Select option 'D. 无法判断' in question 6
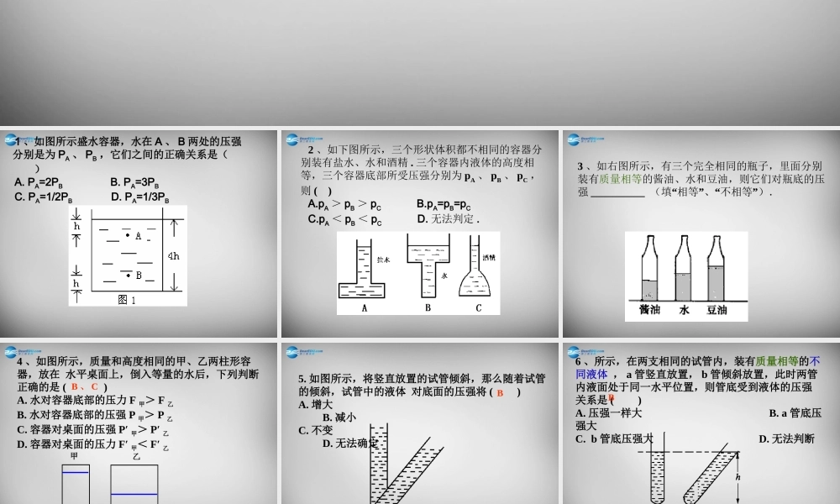This screenshot has height=504, width=840. pos(786,438)
